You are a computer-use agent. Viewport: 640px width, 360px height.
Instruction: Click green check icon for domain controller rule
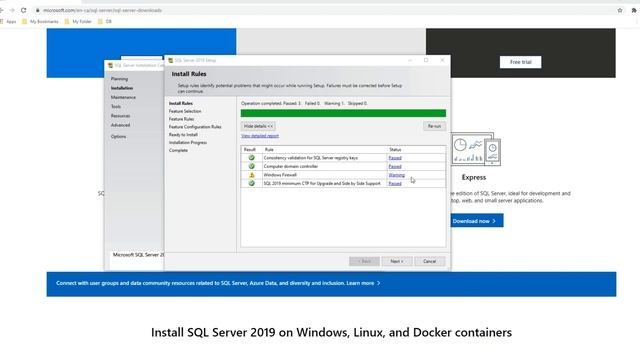pos(251,166)
